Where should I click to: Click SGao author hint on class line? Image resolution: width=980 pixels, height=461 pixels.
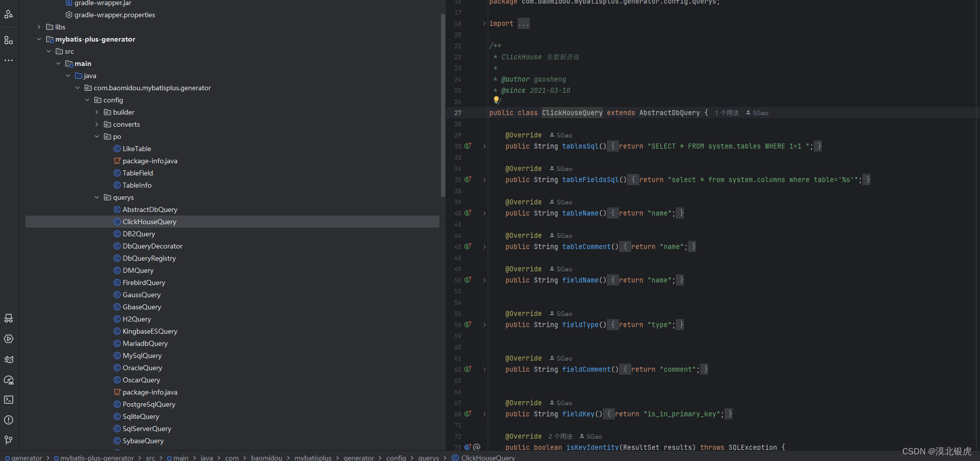coord(757,113)
